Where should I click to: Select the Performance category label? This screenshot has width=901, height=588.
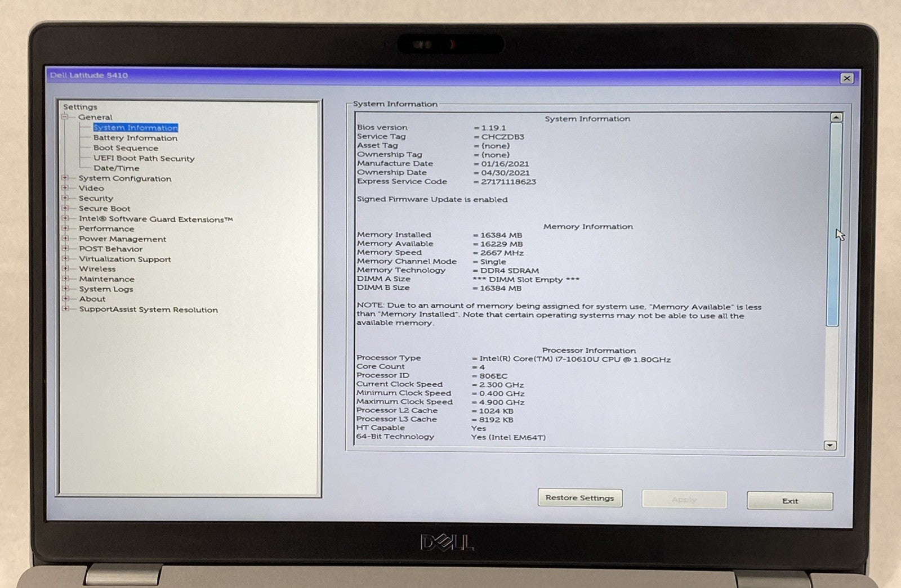[106, 228]
